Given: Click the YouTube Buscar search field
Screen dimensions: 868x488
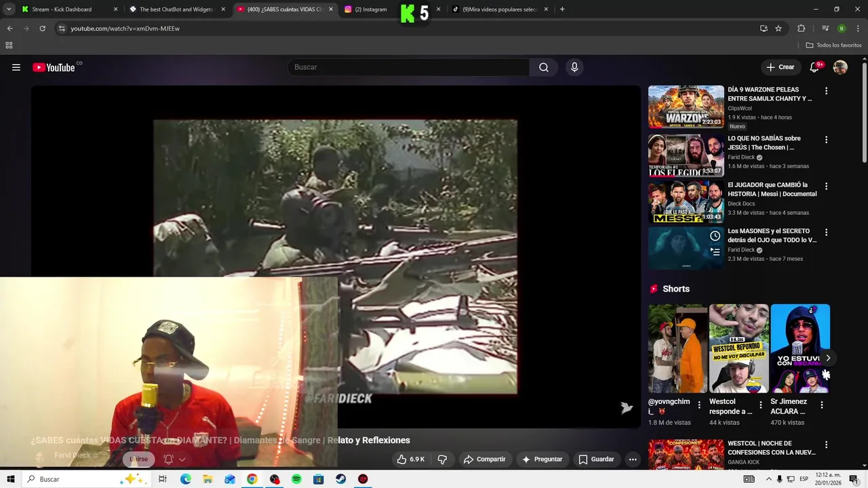Looking at the screenshot, I should coord(409,67).
